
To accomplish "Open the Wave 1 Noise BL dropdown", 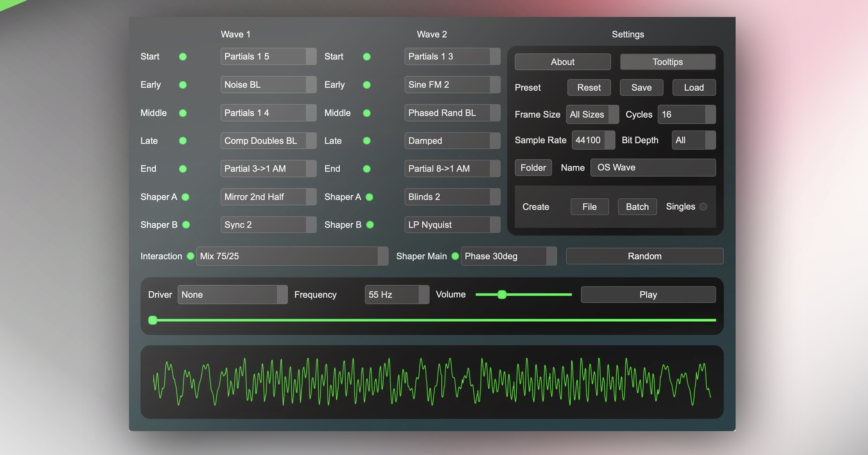I will 268,85.
